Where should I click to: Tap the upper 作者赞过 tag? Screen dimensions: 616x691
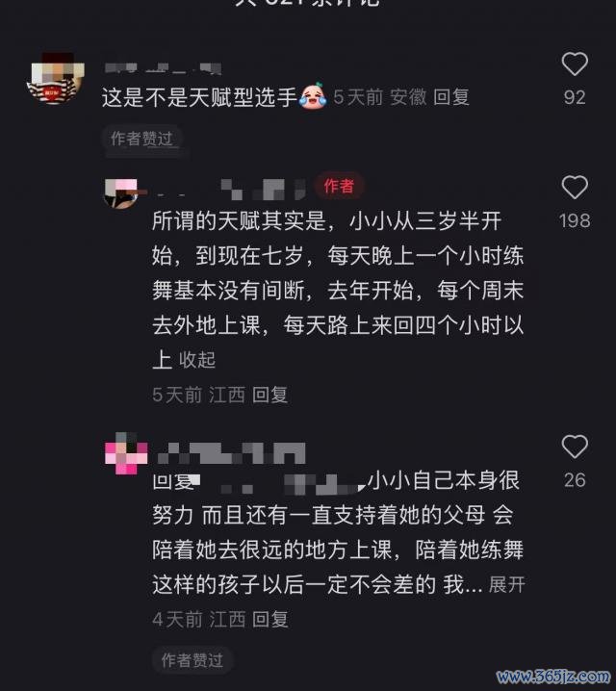[x=141, y=139]
